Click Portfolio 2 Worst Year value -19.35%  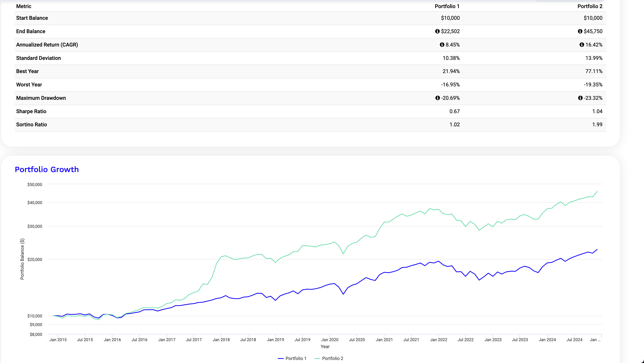tap(593, 85)
